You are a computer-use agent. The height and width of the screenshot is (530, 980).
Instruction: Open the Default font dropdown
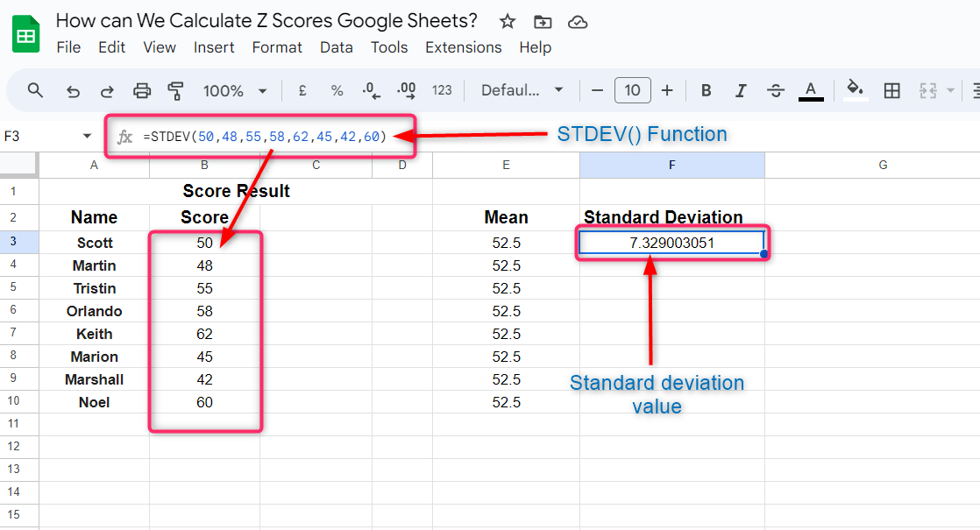522,90
